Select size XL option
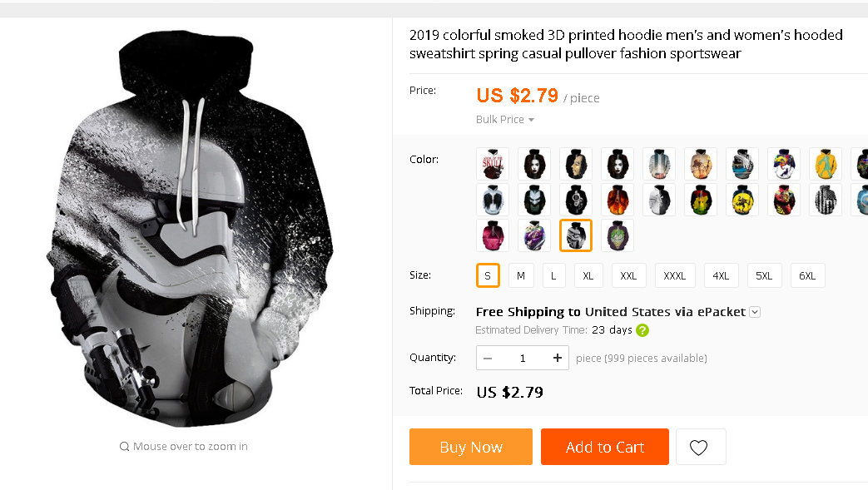Viewport: 868px width, 490px height. coord(588,275)
